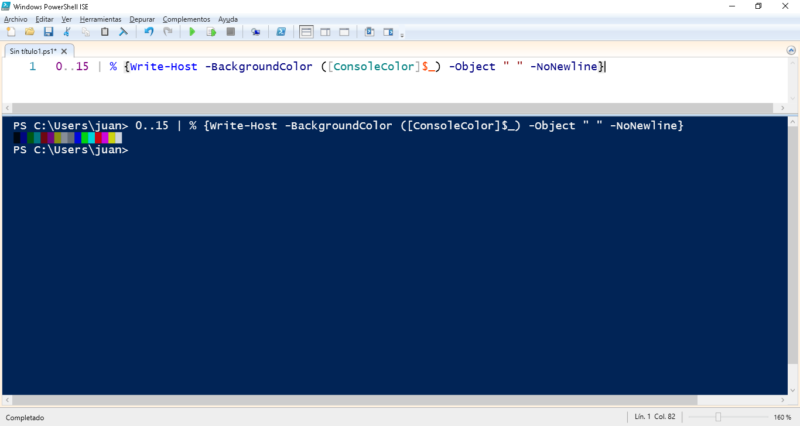Cut selection with the scissors icon

click(x=67, y=32)
